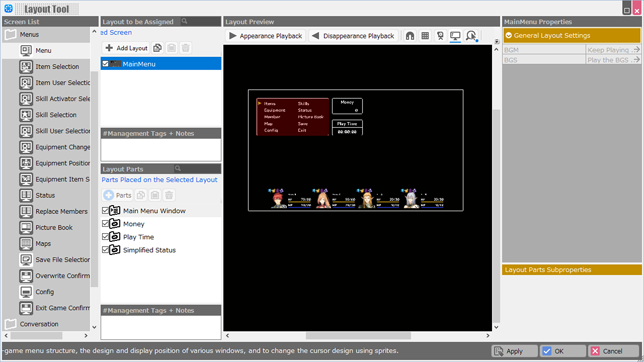Select the Maps screen in Screen List
644x362 pixels.
pyautogui.click(x=43, y=243)
